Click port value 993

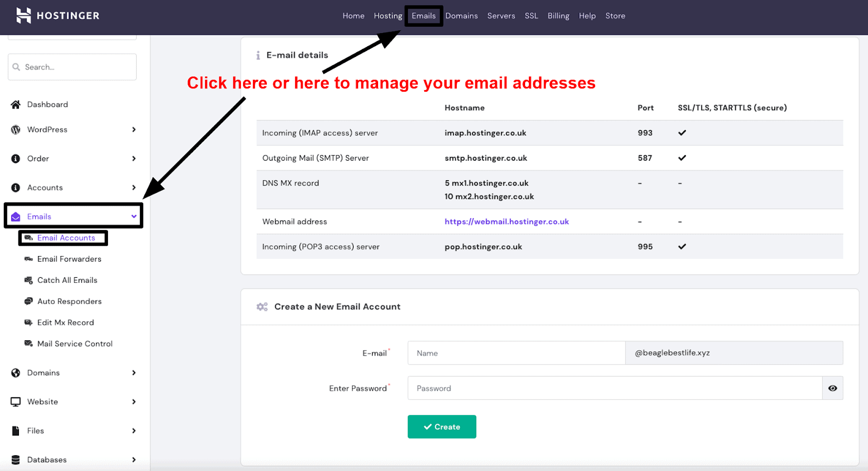[645, 133]
